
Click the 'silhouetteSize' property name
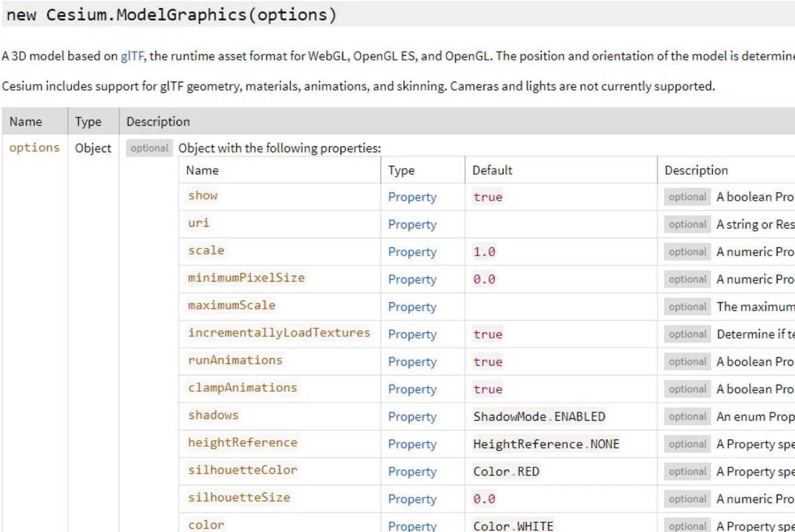(x=239, y=497)
